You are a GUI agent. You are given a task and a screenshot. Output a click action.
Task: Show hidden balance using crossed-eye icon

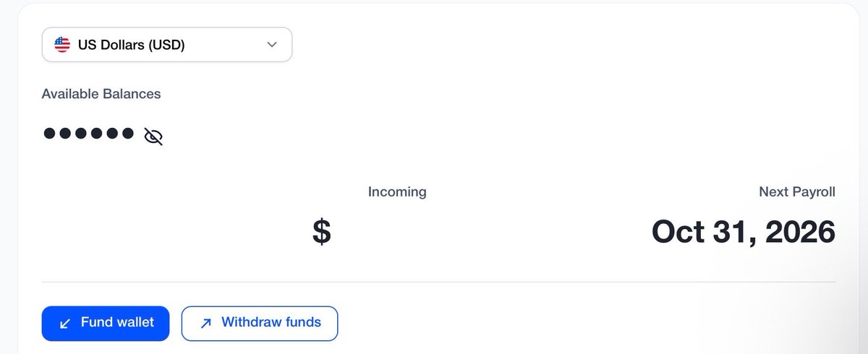(x=153, y=136)
